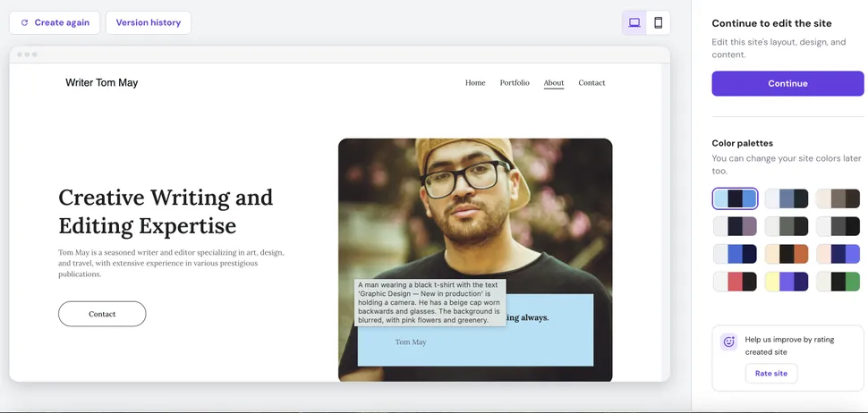Select the palette with green accent

coord(838,282)
